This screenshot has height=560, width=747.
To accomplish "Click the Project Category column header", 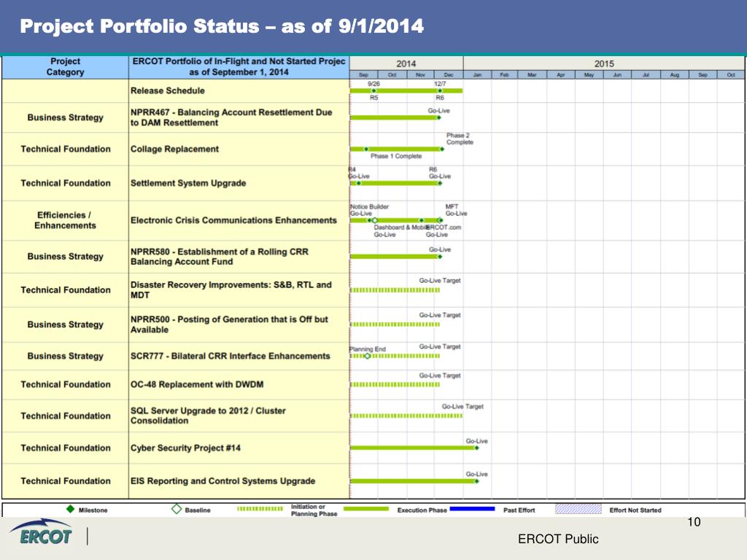I will pos(65,67).
